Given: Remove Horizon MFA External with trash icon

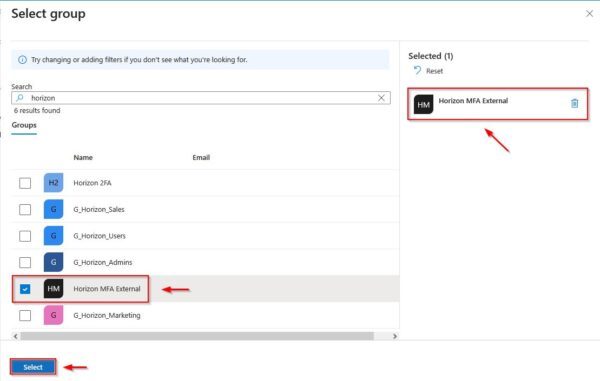Looking at the screenshot, I should (x=574, y=103).
